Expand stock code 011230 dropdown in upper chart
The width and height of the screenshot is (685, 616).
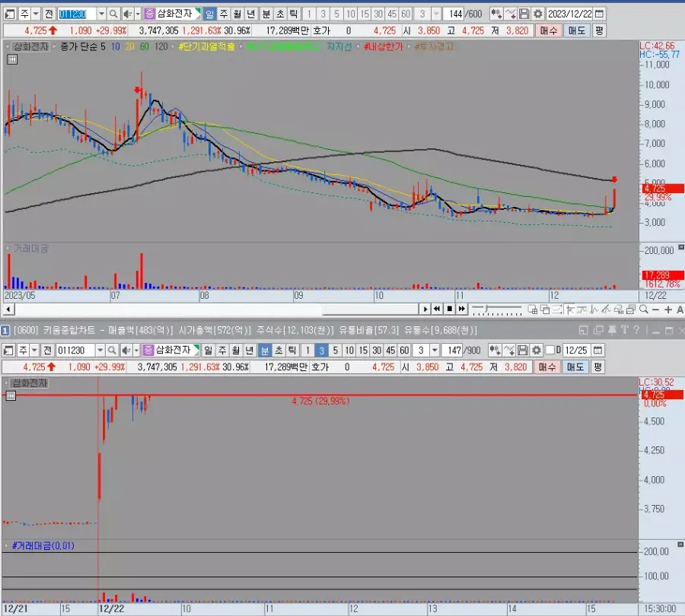click(101, 14)
